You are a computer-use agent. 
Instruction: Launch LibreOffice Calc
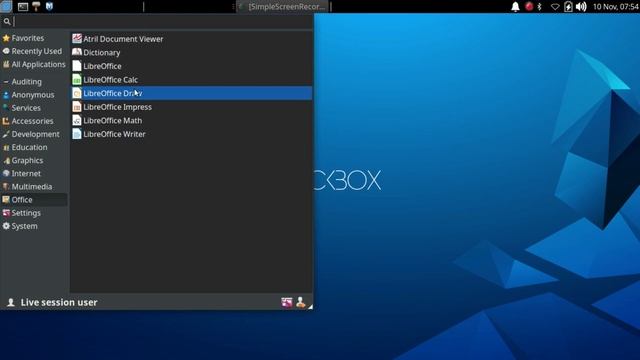191,80
